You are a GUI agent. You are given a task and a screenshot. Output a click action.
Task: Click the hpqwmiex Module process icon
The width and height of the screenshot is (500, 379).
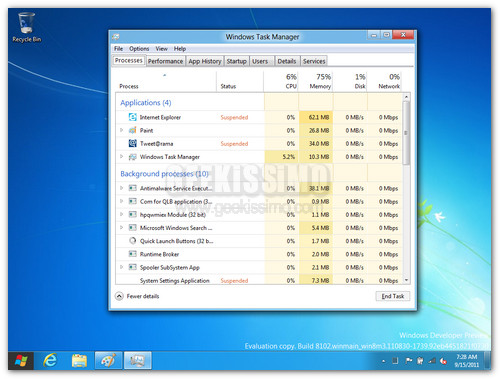(x=133, y=214)
